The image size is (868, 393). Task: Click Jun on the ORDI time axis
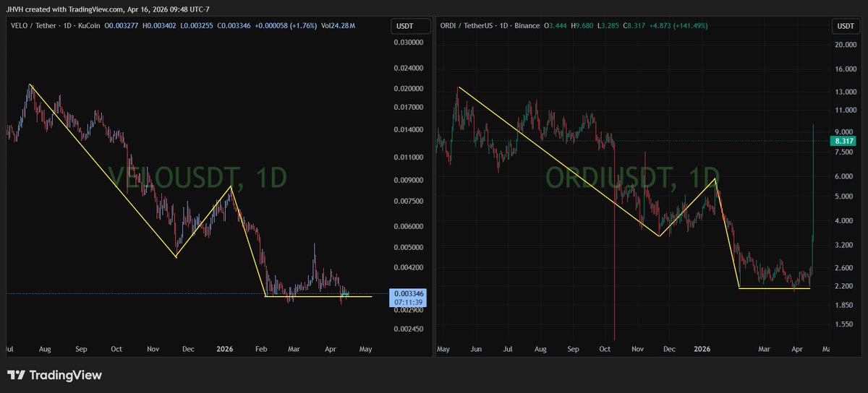pyautogui.click(x=476, y=349)
